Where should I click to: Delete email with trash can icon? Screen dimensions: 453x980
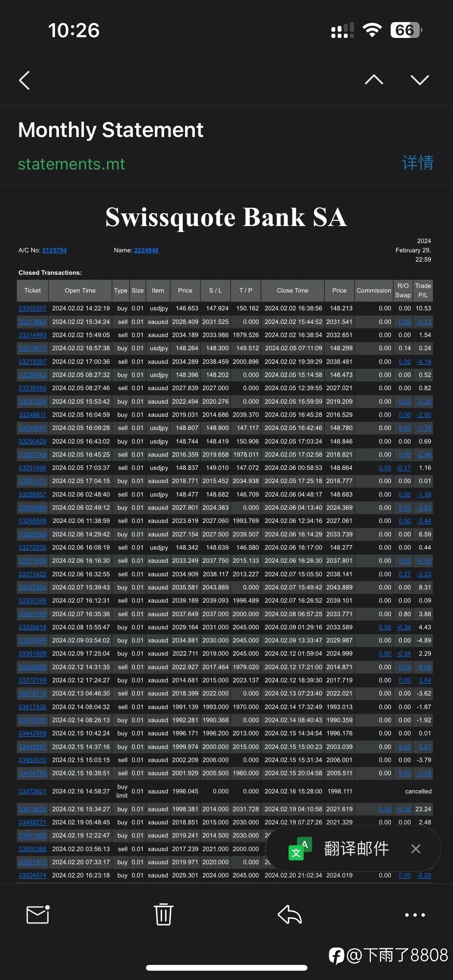(163, 914)
